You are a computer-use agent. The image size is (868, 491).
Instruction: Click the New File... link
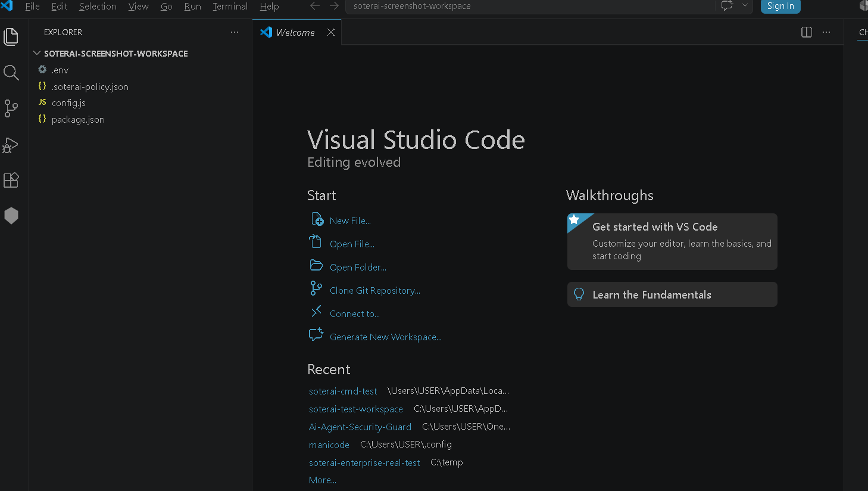tap(350, 221)
